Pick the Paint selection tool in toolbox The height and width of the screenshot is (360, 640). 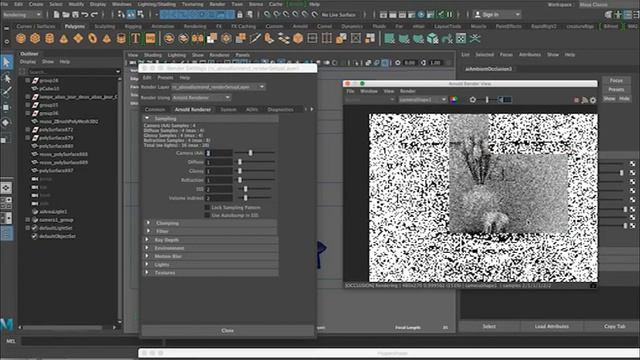click(6, 92)
